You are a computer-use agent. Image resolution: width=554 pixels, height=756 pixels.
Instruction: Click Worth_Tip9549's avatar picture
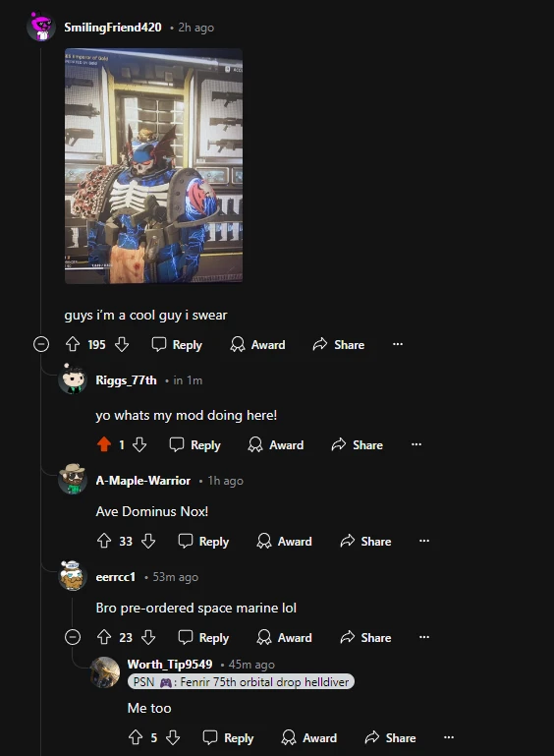(x=105, y=672)
